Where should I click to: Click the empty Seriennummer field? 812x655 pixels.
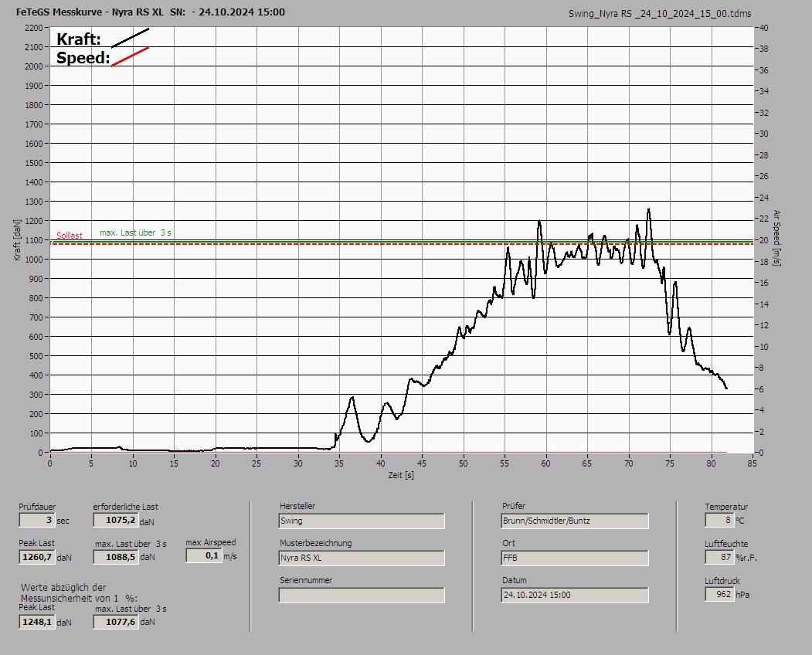point(362,595)
